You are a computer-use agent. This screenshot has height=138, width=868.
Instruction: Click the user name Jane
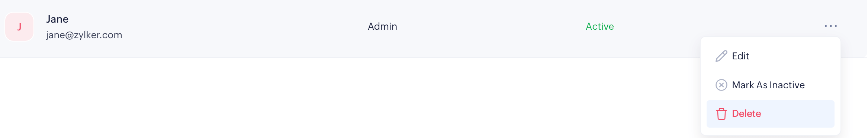[x=57, y=19]
